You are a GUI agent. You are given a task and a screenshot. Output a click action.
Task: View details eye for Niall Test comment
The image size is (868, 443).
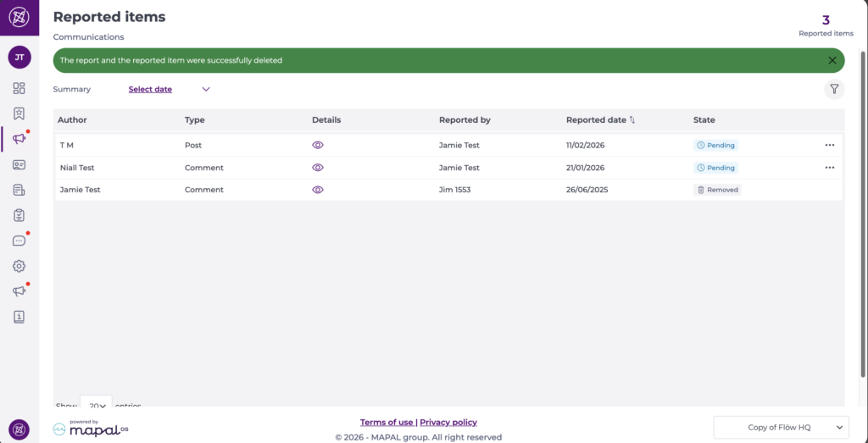[x=318, y=168]
